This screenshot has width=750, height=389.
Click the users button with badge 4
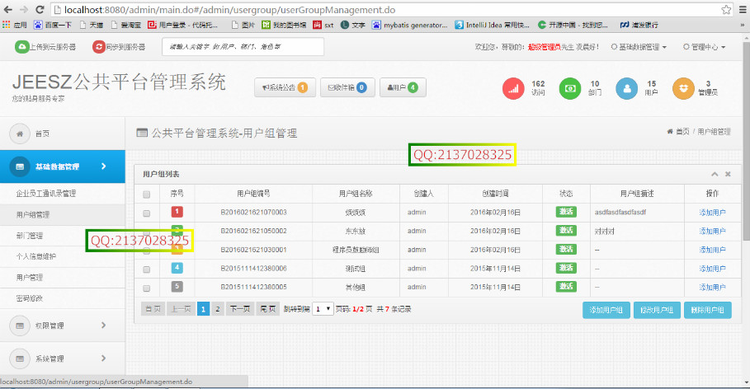[403, 88]
